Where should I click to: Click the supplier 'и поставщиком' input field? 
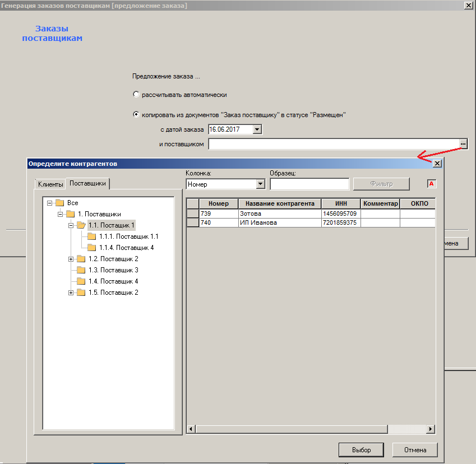tap(334, 144)
